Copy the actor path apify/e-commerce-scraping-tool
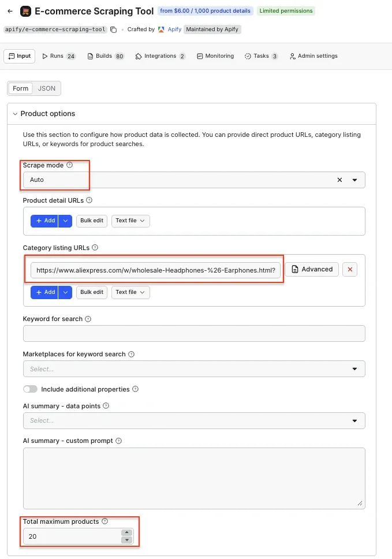 (x=113, y=29)
